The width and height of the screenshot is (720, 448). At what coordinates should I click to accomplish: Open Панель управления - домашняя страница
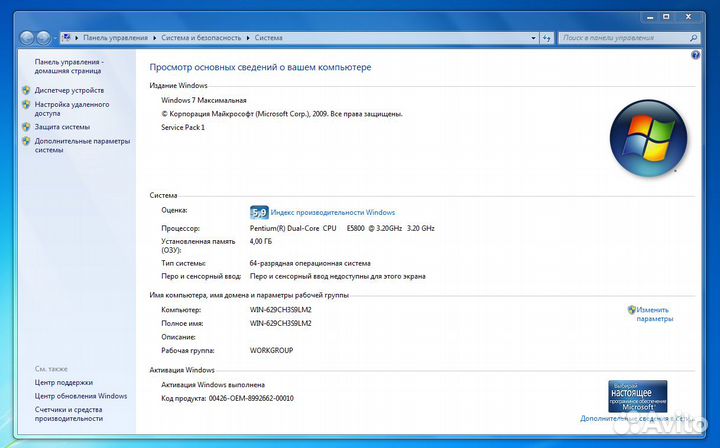69,67
